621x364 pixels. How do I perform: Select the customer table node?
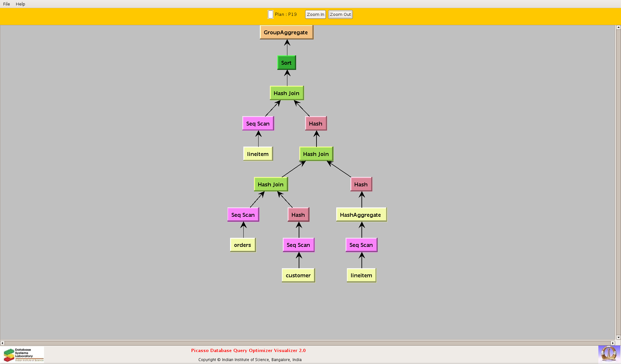pos(298,275)
